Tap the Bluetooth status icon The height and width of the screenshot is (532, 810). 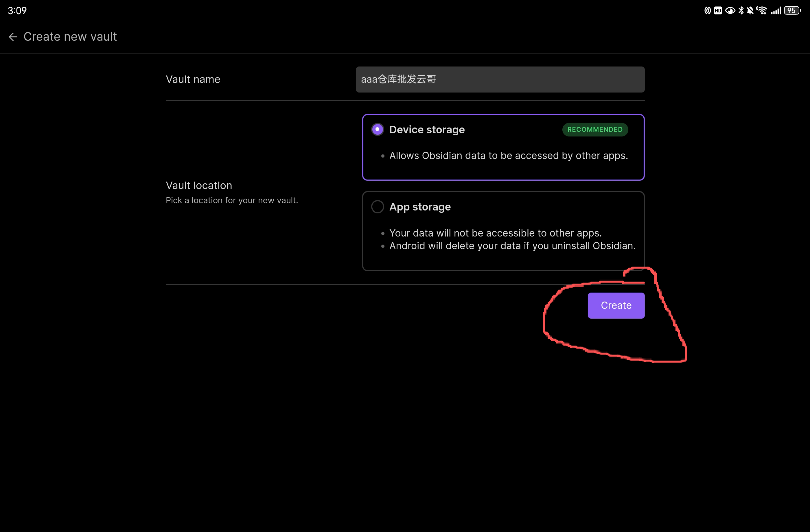coord(741,10)
